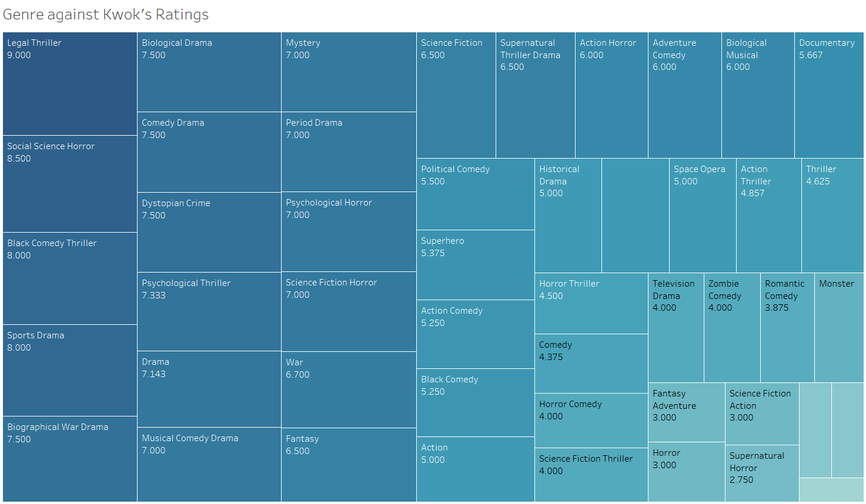Click the Legal Thriller treemap tile
Screen dimensions: 866x504
69,84
